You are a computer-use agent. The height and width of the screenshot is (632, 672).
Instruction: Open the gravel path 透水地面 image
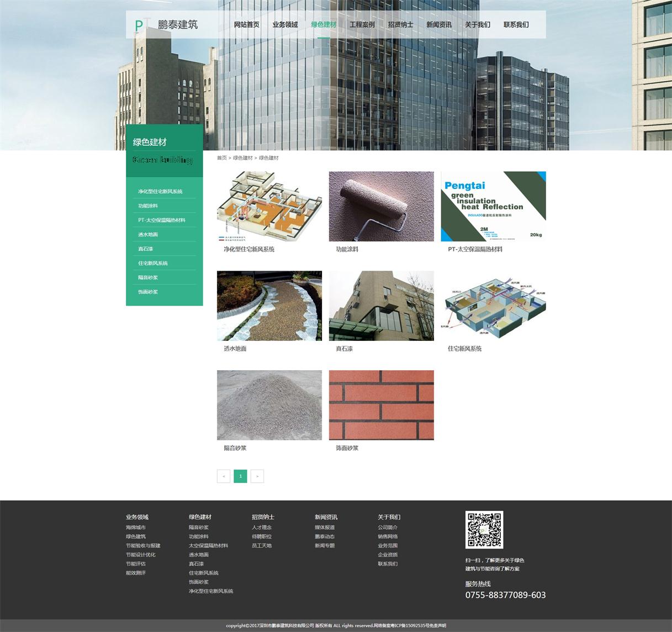pyautogui.click(x=269, y=306)
